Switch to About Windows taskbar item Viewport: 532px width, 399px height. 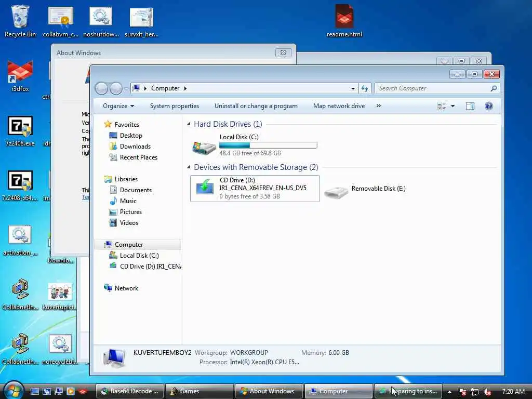coord(269,391)
